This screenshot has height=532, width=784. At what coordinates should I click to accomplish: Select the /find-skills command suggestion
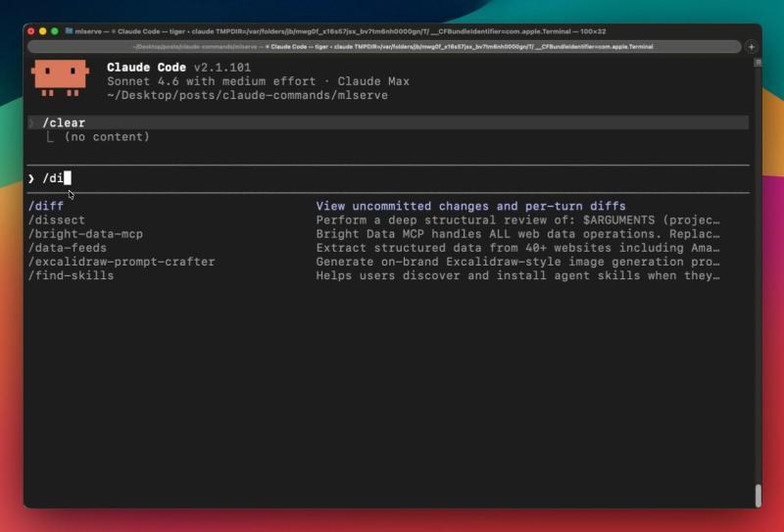coord(71,275)
